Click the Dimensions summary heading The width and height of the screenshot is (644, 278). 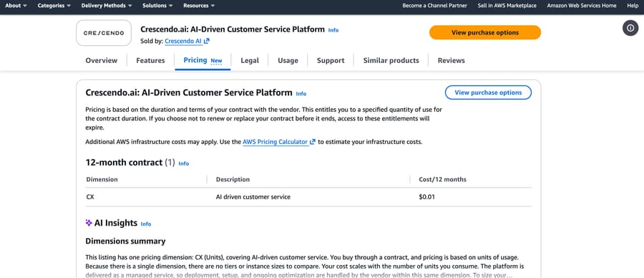(x=125, y=241)
